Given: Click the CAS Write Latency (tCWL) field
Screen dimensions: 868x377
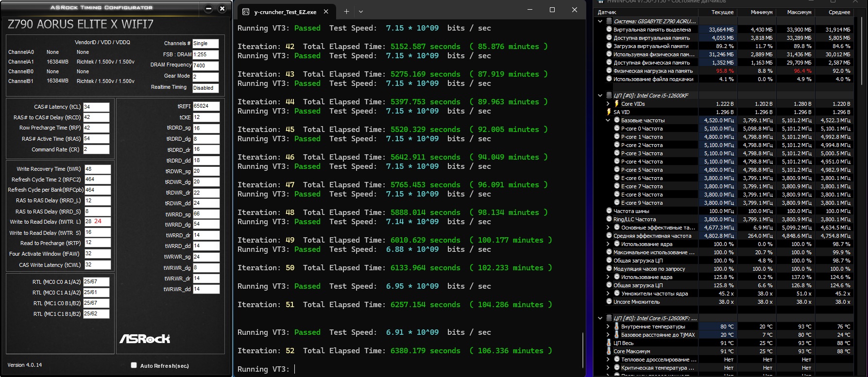Looking at the screenshot, I should 98,265.
